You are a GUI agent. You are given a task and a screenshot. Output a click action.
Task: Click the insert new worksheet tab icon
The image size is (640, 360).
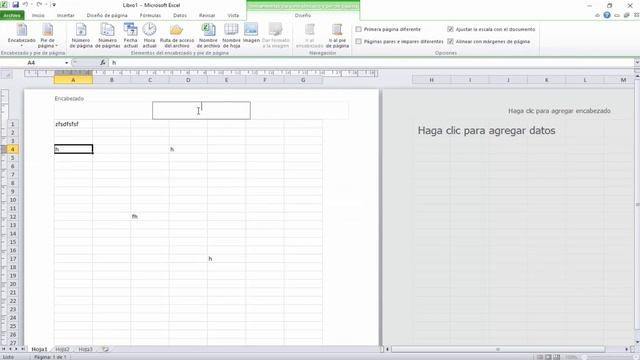pyautogui.click(x=105, y=349)
